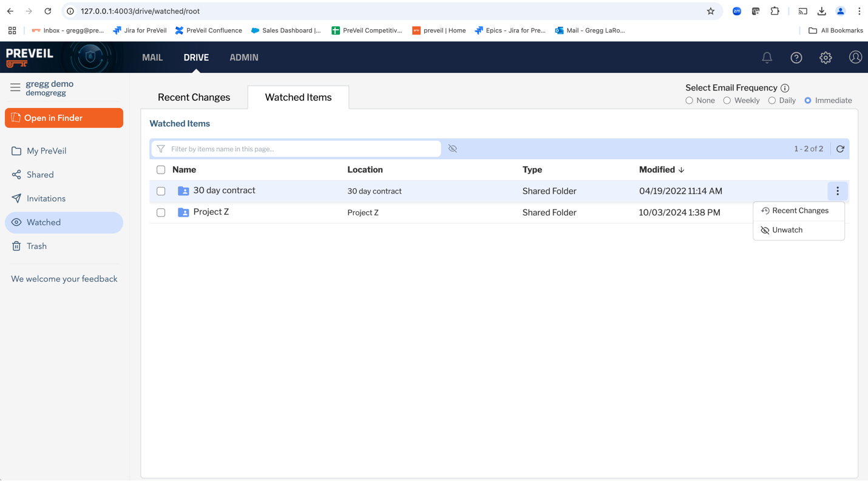Switch to the Recent Changes tab
The height and width of the screenshot is (482, 868).
point(194,97)
